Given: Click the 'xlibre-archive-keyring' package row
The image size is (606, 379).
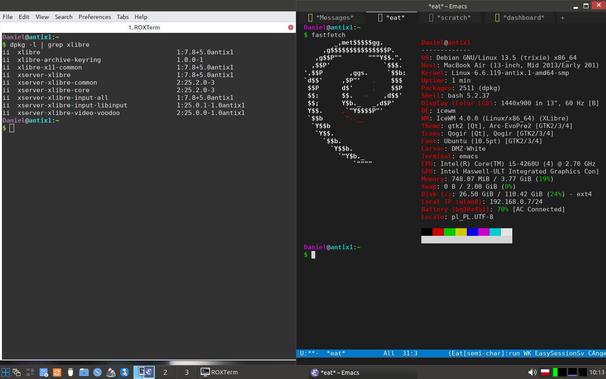Looking at the screenshot, I should (x=124, y=60).
